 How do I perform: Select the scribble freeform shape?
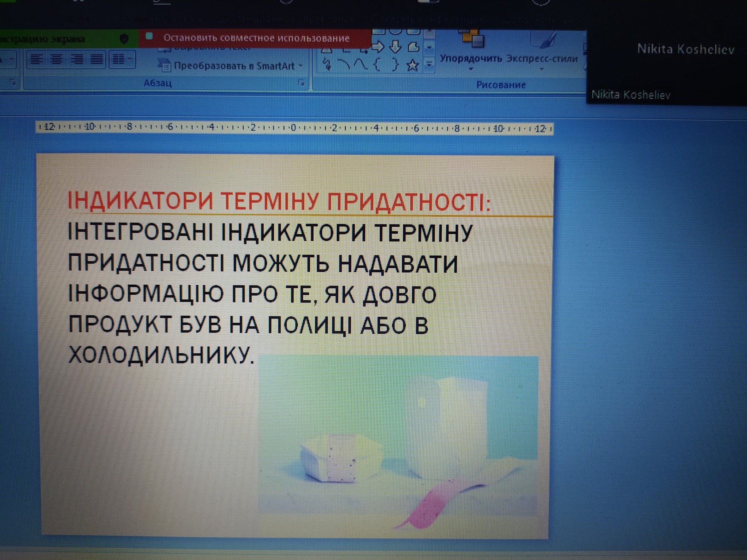pos(327,65)
